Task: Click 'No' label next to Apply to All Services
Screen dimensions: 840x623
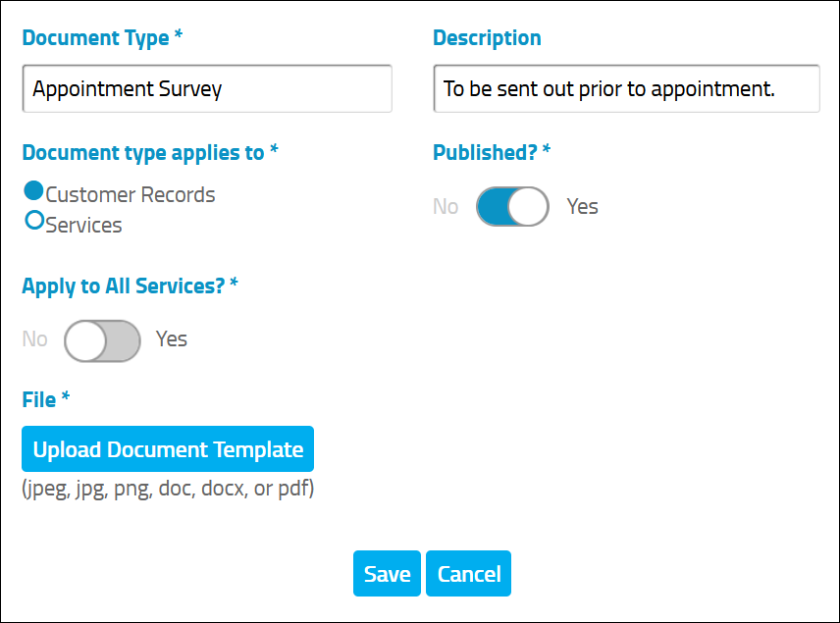Action: coord(34,339)
